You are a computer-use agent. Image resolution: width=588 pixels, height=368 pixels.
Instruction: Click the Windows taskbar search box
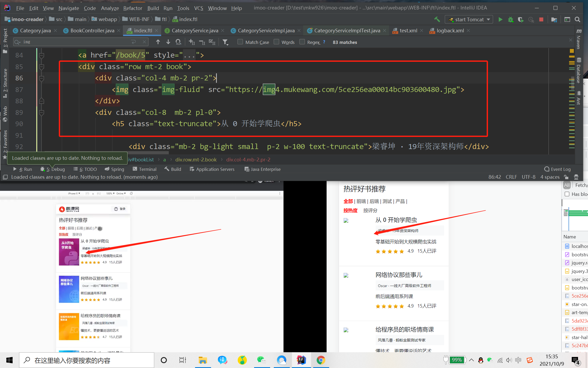87,360
